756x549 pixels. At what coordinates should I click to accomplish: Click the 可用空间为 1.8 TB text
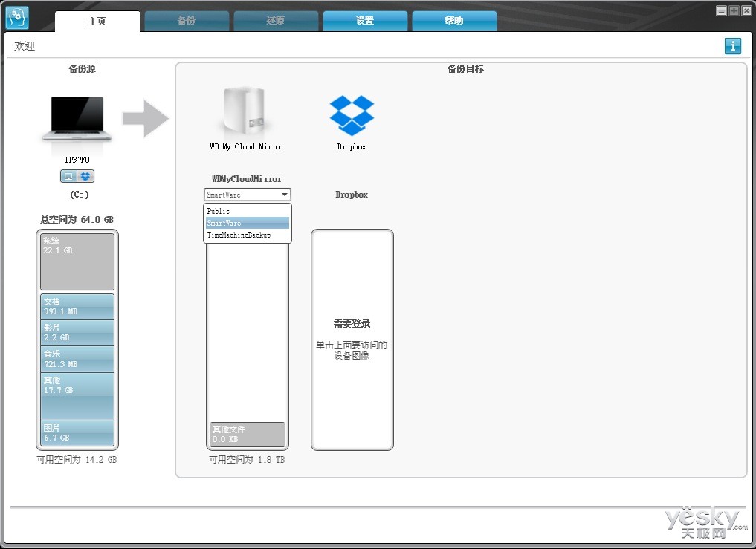(247, 460)
